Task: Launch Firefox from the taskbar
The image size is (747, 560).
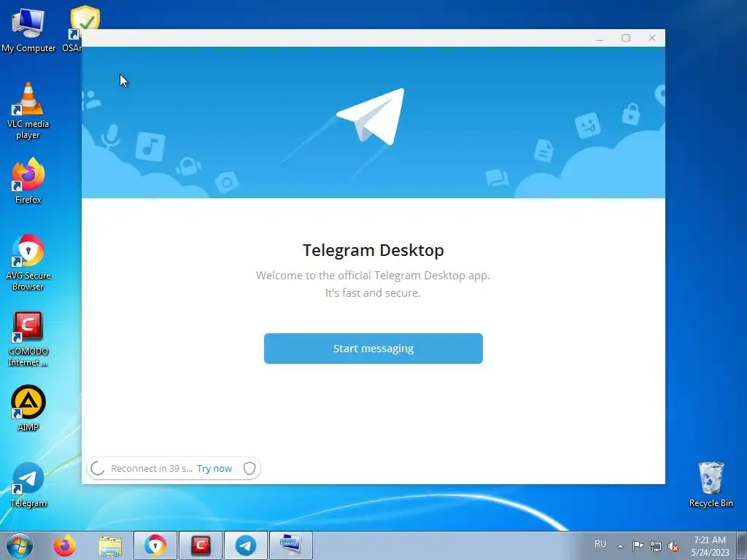Action: click(64, 545)
